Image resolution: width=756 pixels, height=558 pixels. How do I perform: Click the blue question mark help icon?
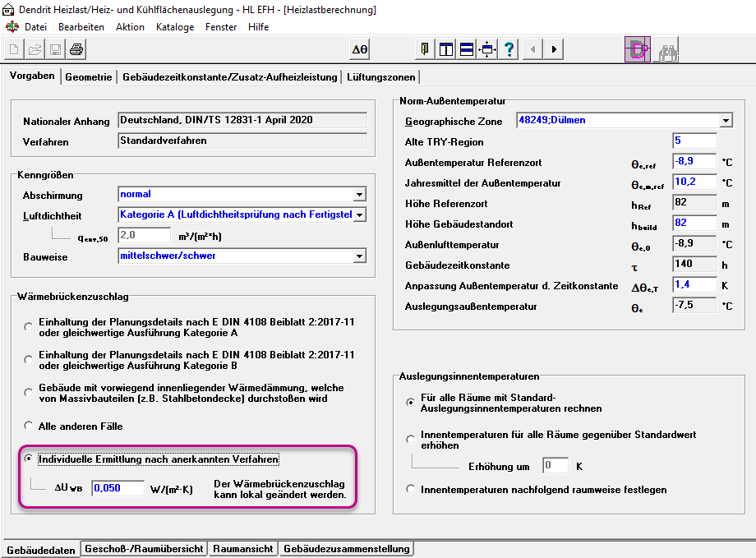pos(509,49)
